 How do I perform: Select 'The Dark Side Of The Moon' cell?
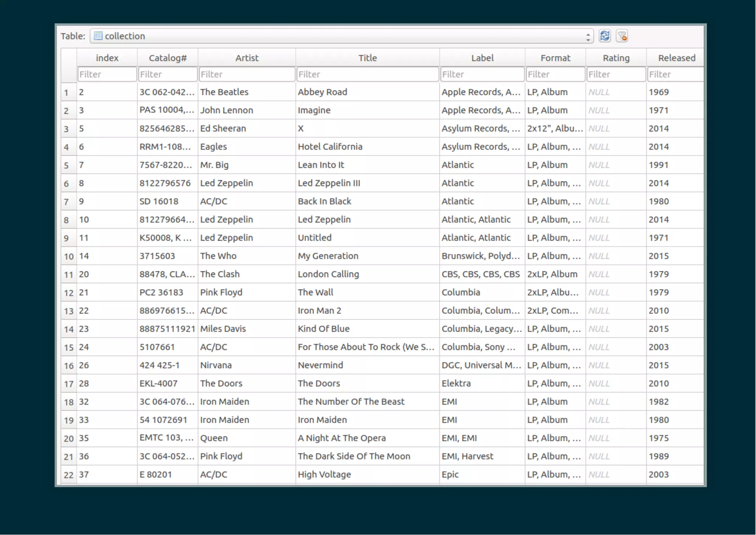coord(368,456)
